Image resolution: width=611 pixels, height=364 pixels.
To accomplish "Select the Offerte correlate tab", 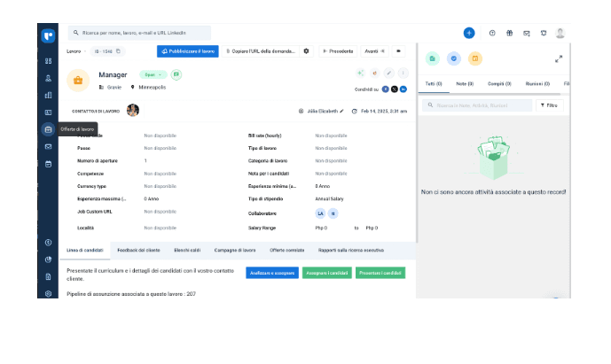I will tap(287, 251).
